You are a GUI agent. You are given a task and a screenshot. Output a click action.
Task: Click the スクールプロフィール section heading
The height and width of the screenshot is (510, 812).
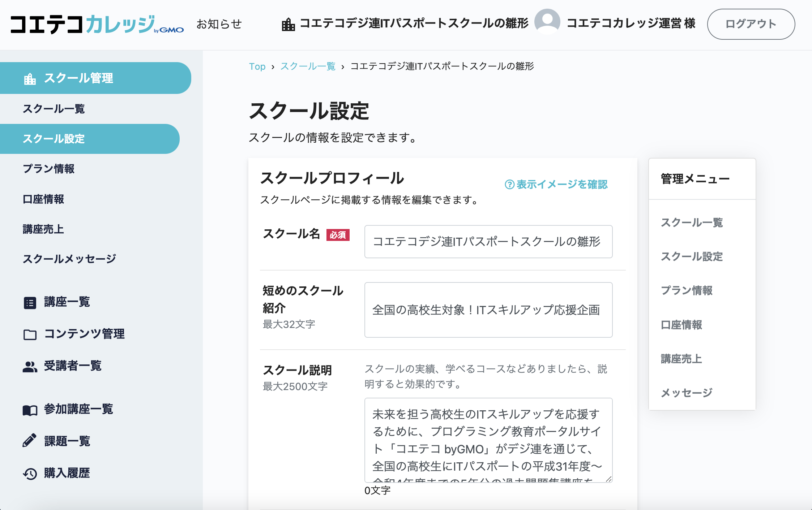click(x=332, y=178)
